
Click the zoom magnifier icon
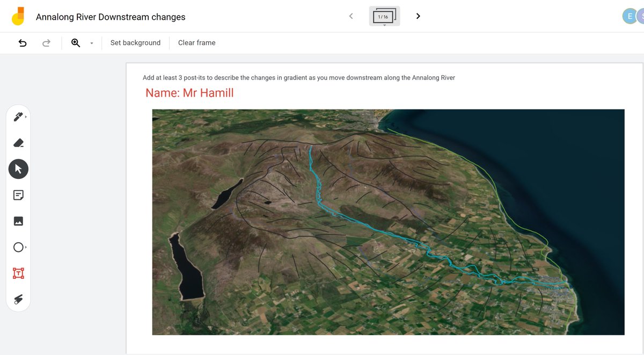tap(76, 43)
